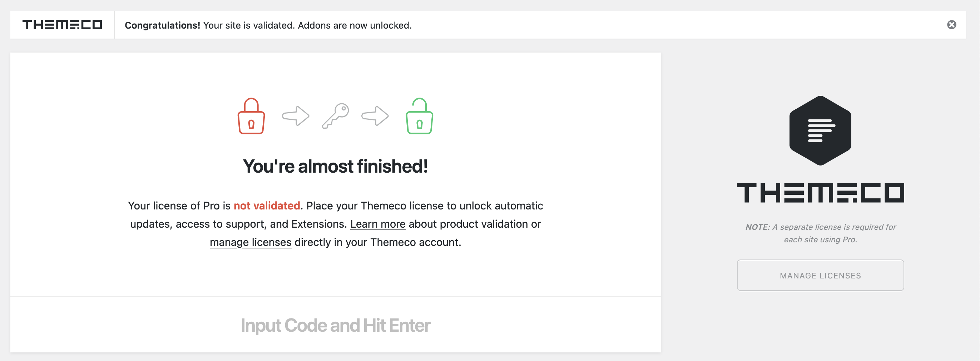Click the separate license NOTE text
This screenshot has height=361, width=980.
820,233
